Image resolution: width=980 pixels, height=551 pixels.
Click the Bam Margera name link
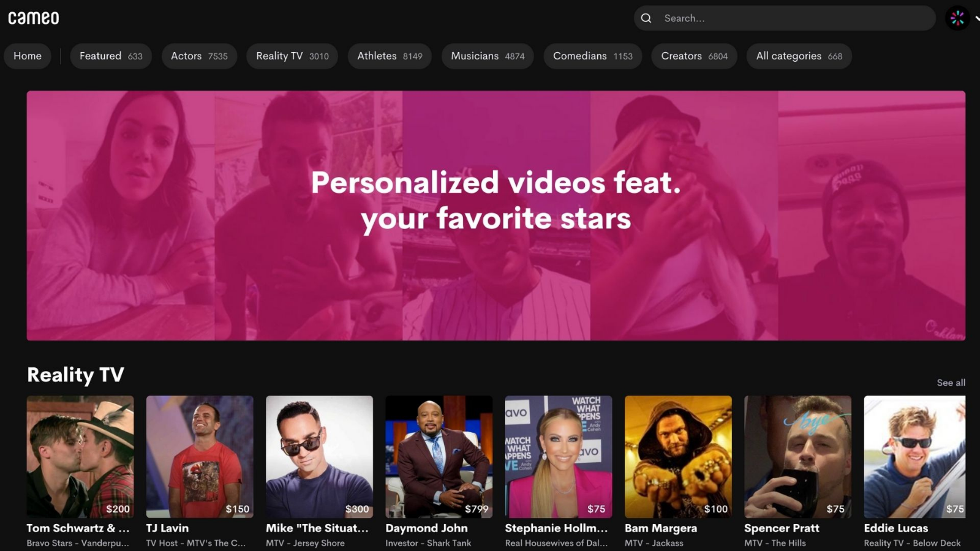660,528
